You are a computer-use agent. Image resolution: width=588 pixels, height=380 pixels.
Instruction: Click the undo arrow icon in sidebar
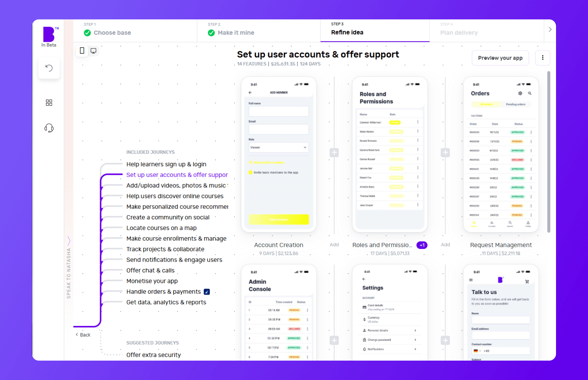click(x=49, y=68)
